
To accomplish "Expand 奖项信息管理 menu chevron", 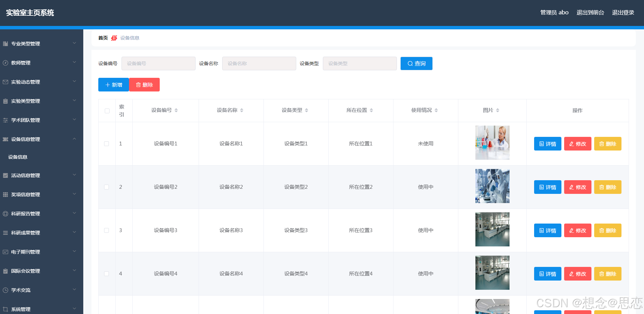I will pyautogui.click(x=74, y=194).
